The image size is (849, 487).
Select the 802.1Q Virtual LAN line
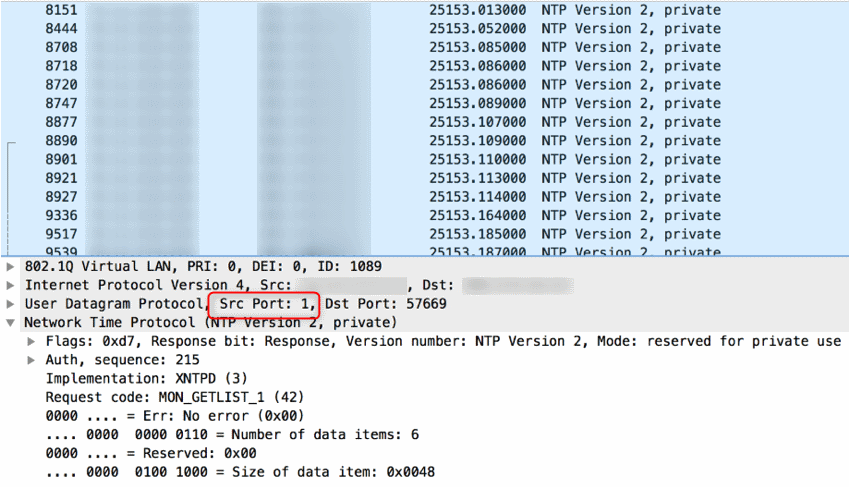pyautogui.click(x=203, y=267)
